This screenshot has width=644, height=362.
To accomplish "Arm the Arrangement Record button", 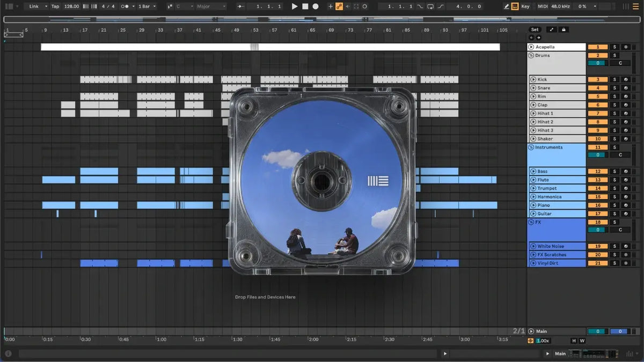I will [x=316, y=6].
